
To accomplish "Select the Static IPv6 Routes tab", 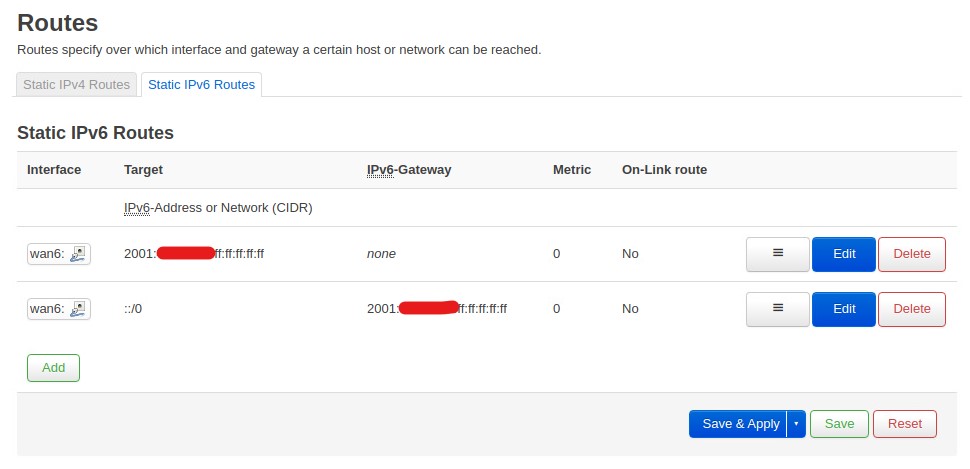I will 201,85.
